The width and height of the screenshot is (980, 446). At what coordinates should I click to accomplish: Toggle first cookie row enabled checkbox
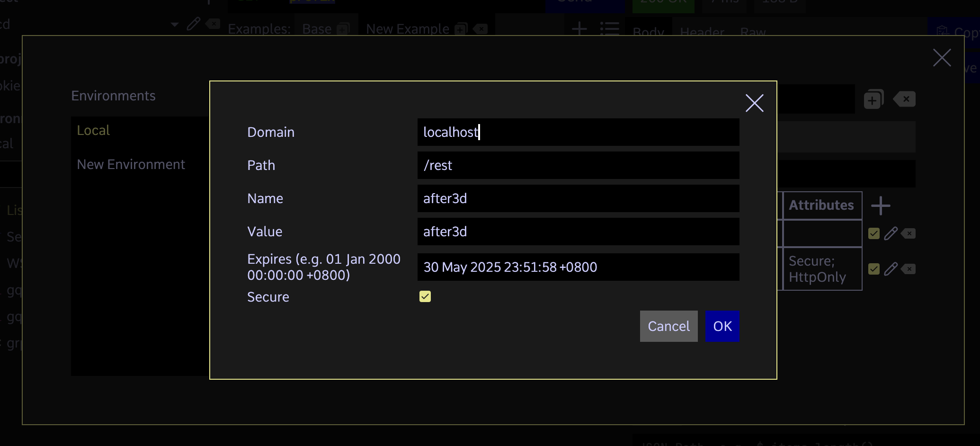874,233
